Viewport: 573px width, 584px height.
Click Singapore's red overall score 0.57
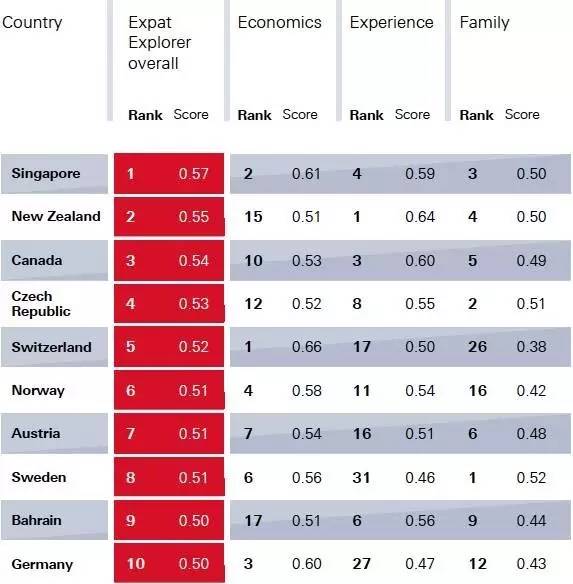pyautogui.click(x=193, y=174)
